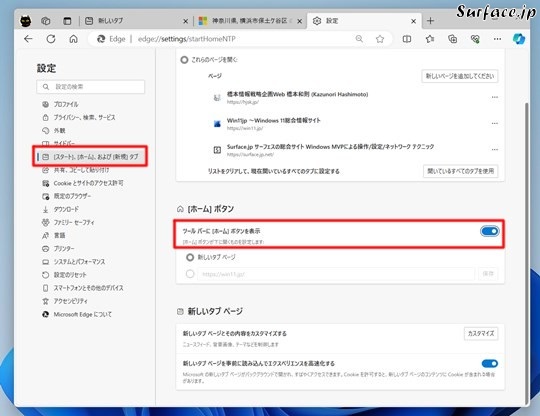Click the Win11.jp ~Windows 11総合情報サイト entry

pyautogui.click(x=273, y=121)
